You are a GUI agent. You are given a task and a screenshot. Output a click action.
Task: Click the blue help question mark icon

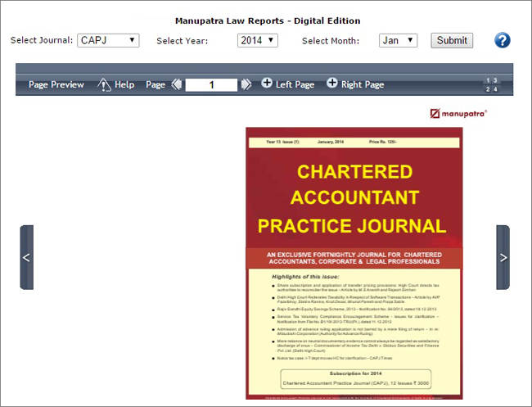(x=503, y=40)
